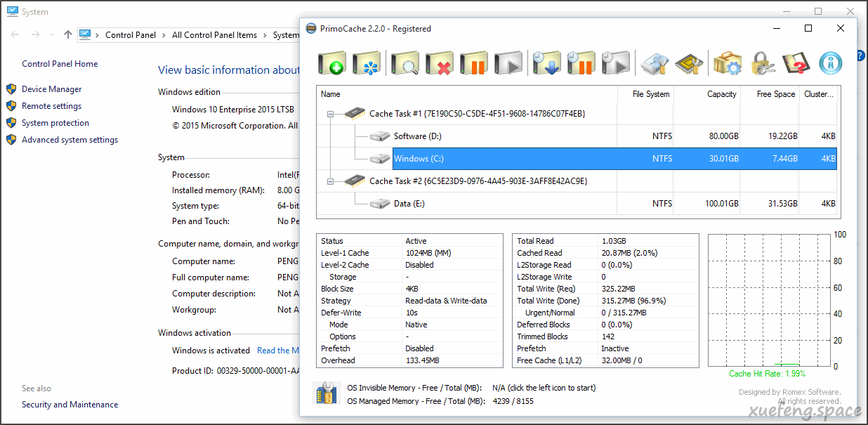Click Device Manager shield icon in System window
The image size is (868, 425).
click(x=11, y=89)
